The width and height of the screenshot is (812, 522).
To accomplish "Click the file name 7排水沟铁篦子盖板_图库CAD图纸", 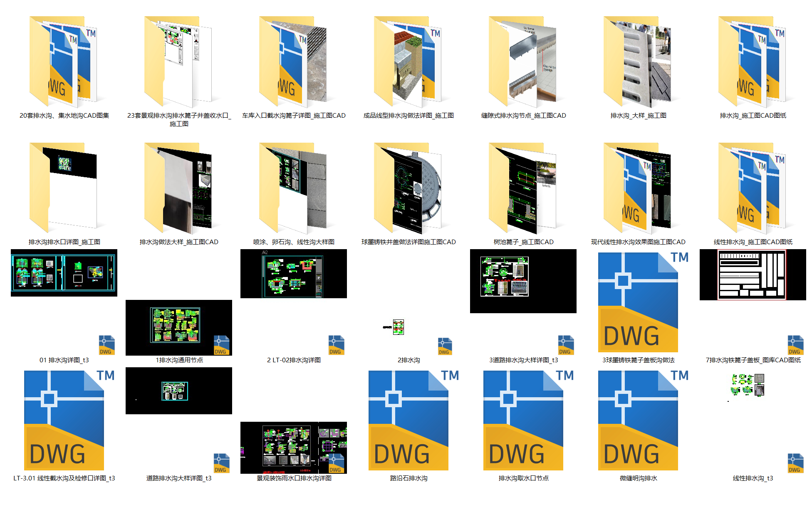I will point(753,360).
